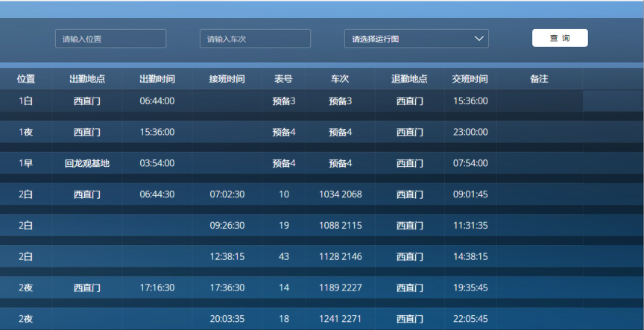Click the 请输入位置 position input field

pyautogui.click(x=110, y=39)
